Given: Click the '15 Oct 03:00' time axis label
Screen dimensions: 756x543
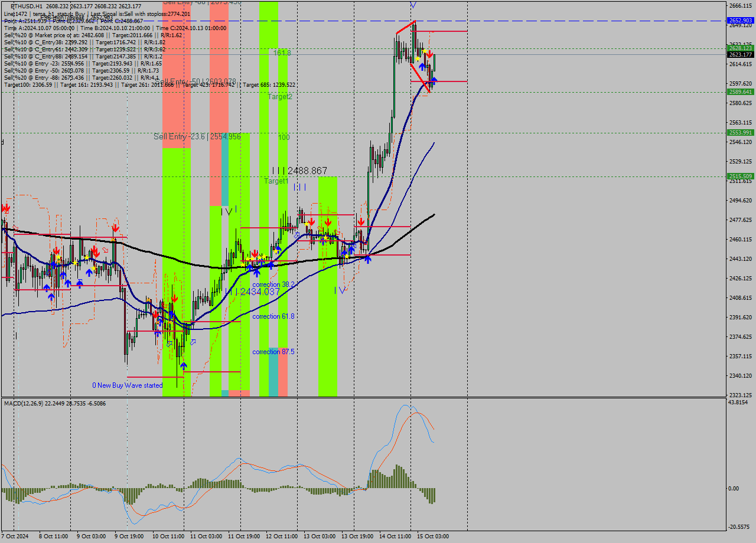Looking at the screenshot, I should pyautogui.click(x=433, y=537).
